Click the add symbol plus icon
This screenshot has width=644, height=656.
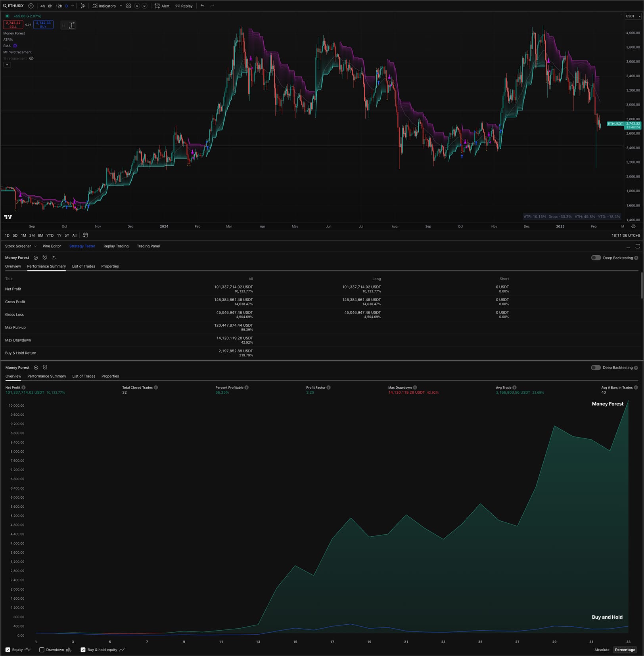pyautogui.click(x=31, y=6)
